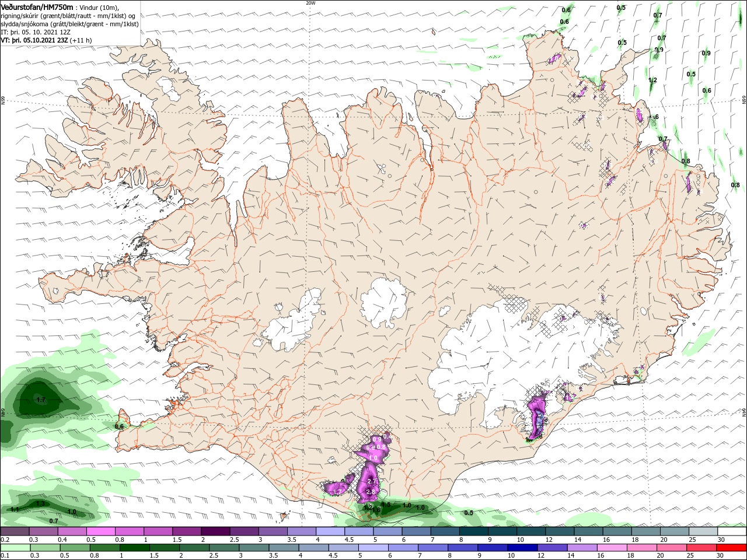Viewport: 747px width, 560px height.
Task: Click the '20W' longitude label at the top
Action: tap(310, 3)
